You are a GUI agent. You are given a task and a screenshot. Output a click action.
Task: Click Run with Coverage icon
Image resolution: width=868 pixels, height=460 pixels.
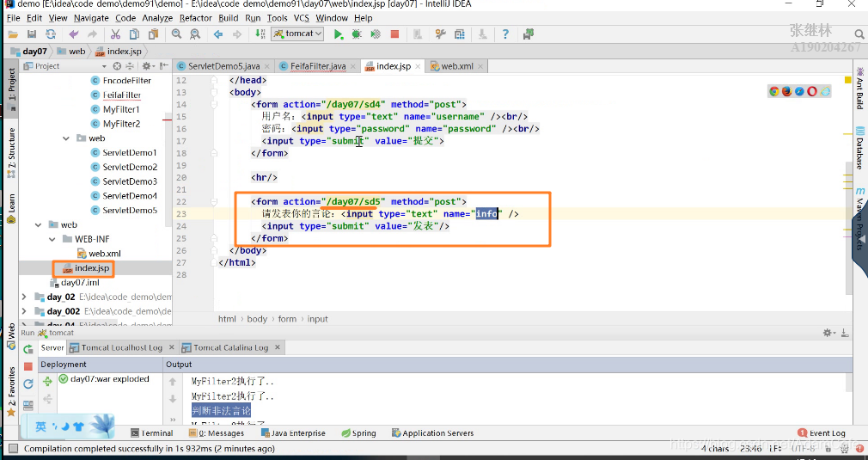tap(376, 34)
